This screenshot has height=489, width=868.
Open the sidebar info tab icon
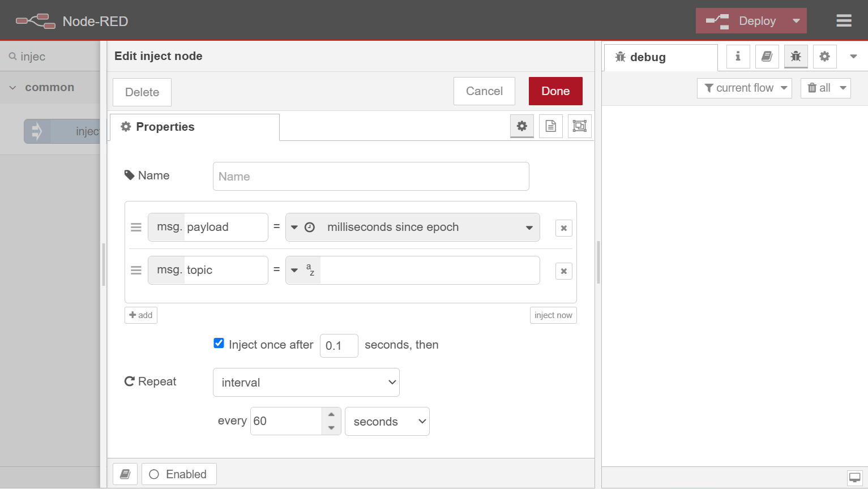(x=738, y=57)
